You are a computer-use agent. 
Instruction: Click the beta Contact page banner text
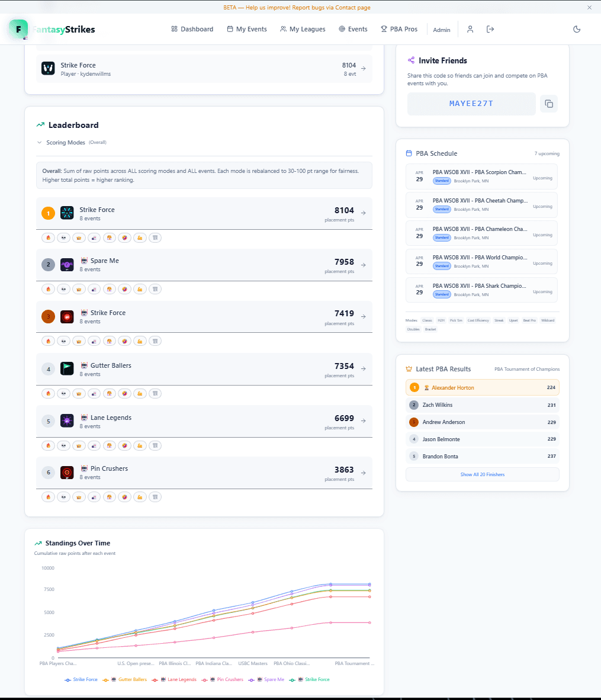pyautogui.click(x=297, y=8)
